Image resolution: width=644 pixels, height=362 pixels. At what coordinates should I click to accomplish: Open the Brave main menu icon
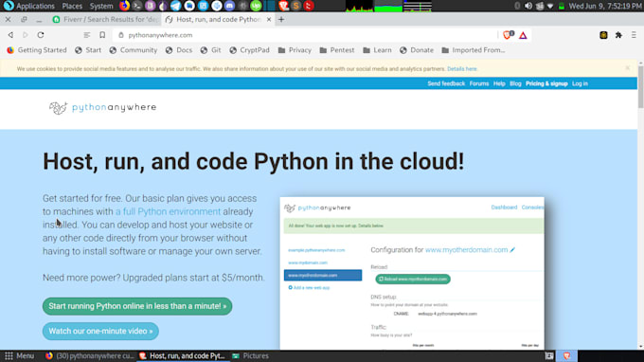(634, 35)
